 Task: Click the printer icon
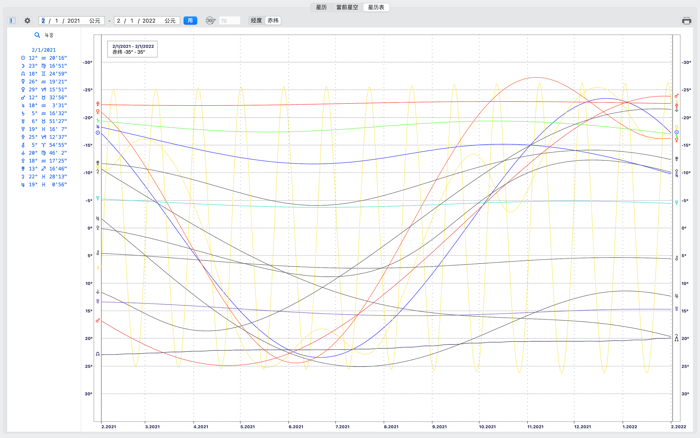pyautogui.click(x=685, y=20)
